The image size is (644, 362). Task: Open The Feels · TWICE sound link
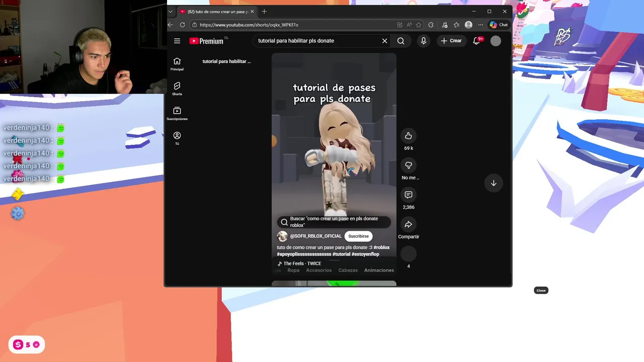[299, 263]
